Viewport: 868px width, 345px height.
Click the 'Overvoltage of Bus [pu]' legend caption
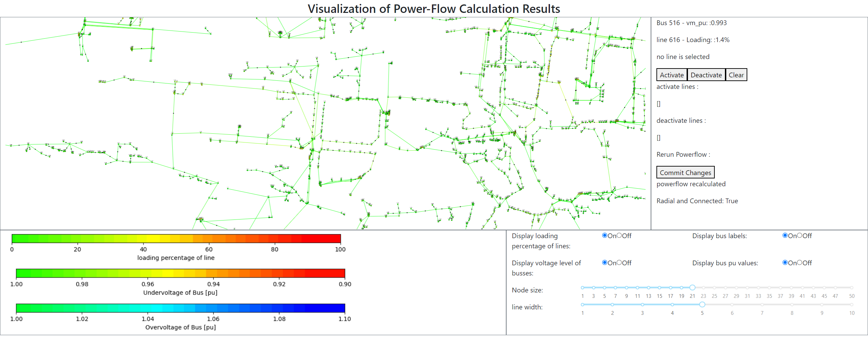[x=180, y=327]
